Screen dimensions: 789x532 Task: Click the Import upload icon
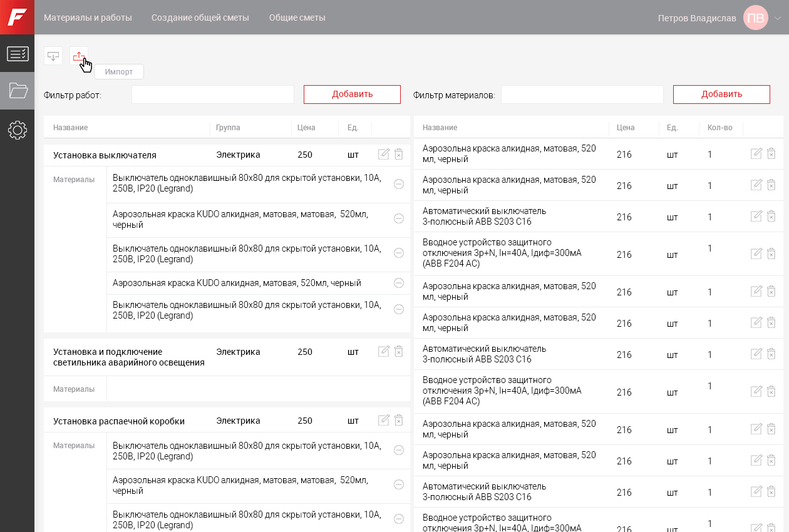78,56
